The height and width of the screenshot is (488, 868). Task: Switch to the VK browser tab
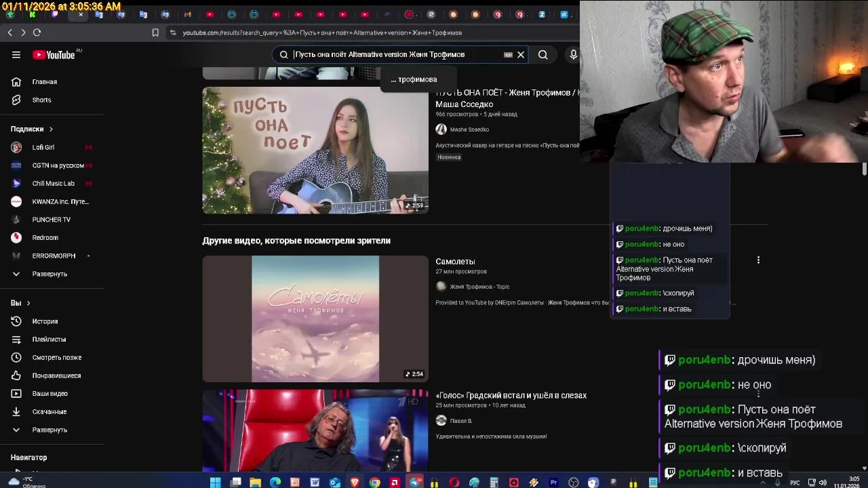[564, 14]
